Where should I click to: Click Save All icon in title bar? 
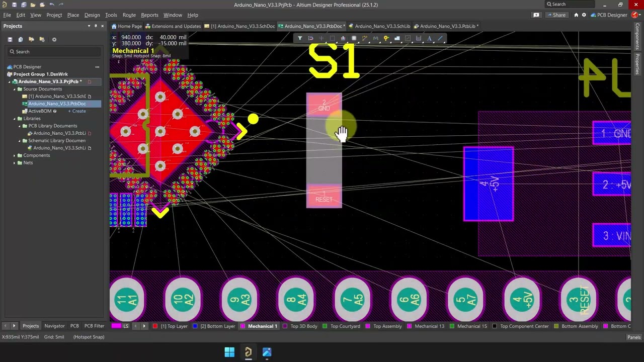tap(24, 5)
